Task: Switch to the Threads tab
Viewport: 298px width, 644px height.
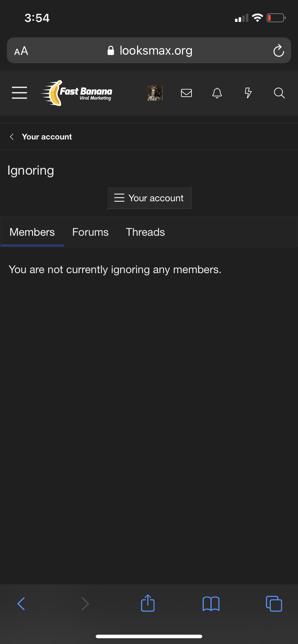Action: pyautogui.click(x=145, y=232)
